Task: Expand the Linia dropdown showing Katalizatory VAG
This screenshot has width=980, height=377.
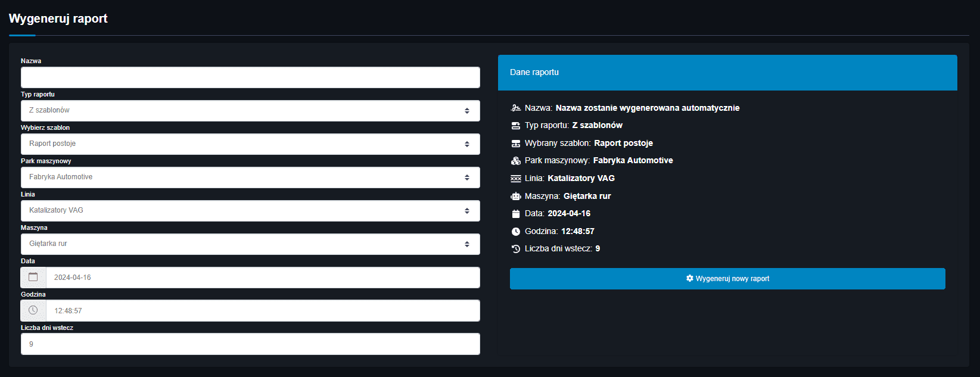Action: click(x=250, y=211)
